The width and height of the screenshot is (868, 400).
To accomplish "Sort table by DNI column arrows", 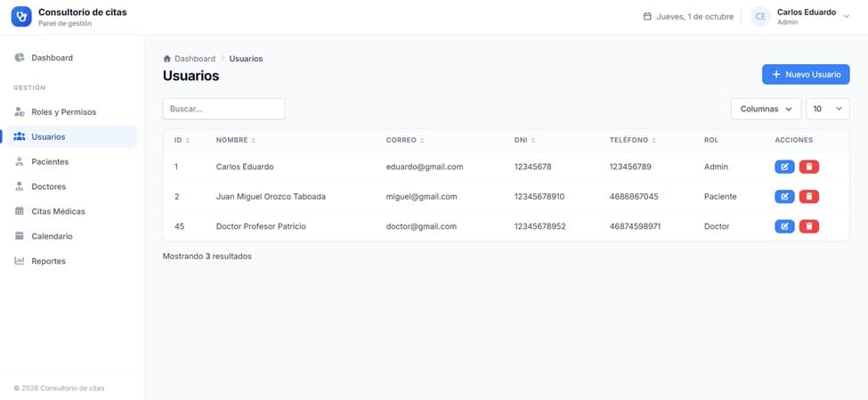I will (533, 141).
